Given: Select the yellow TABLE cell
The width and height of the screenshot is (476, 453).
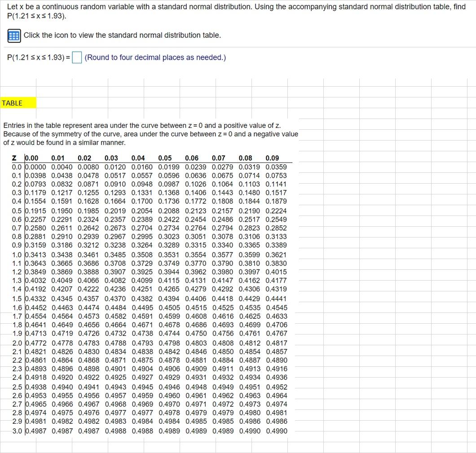Looking at the screenshot, I should 18,103.
